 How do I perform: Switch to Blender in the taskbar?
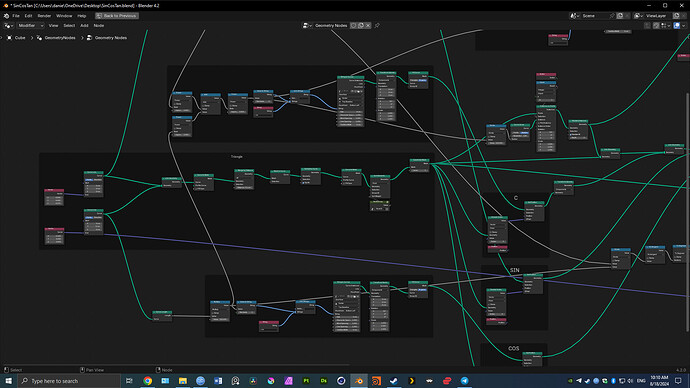(x=359, y=381)
